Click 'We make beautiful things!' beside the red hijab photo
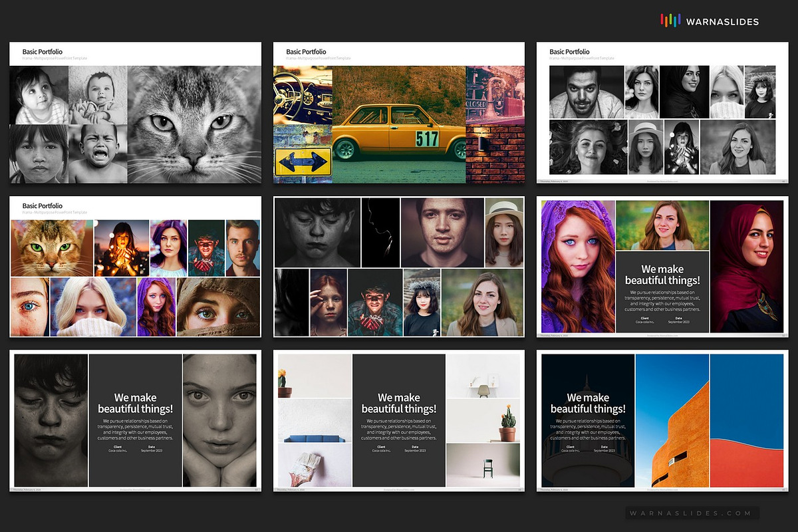Viewport: 798px width, 532px height. click(662, 275)
